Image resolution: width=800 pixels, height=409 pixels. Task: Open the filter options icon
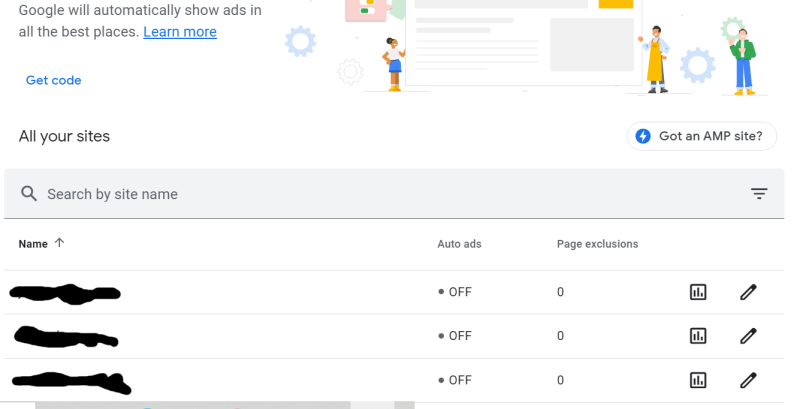coord(759,193)
